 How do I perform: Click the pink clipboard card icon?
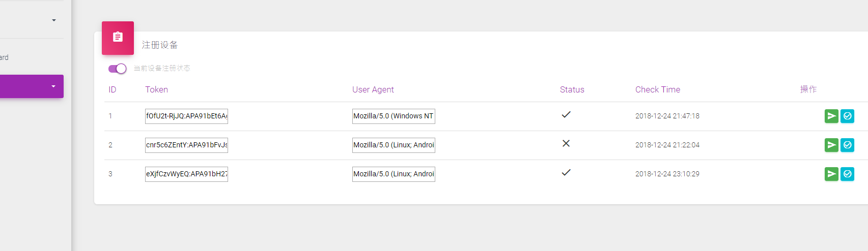pos(118,38)
